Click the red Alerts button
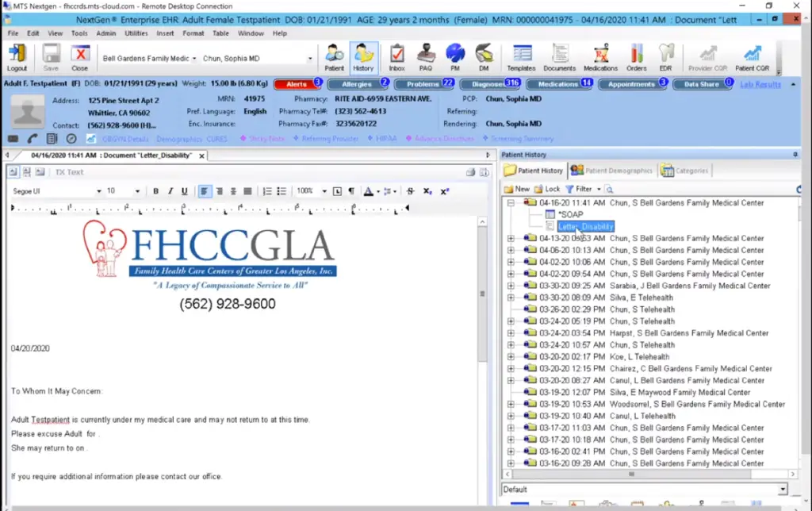The width and height of the screenshot is (812, 511). click(297, 84)
